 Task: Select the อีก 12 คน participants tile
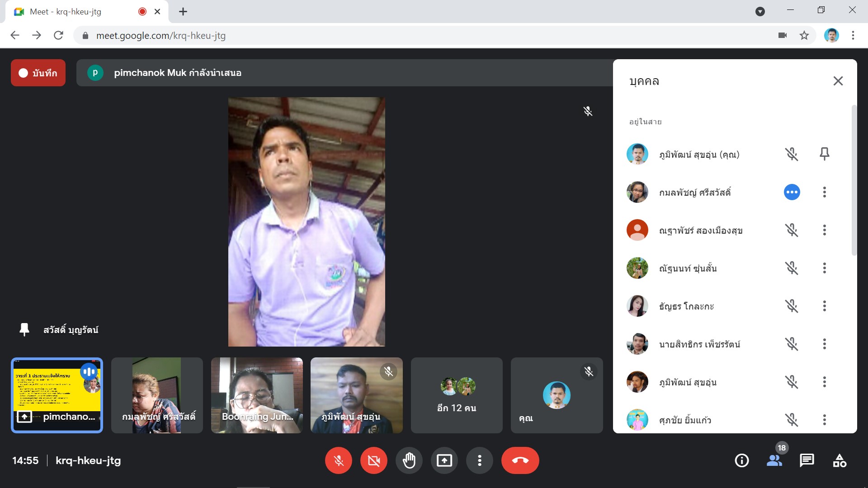tap(457, 395)
